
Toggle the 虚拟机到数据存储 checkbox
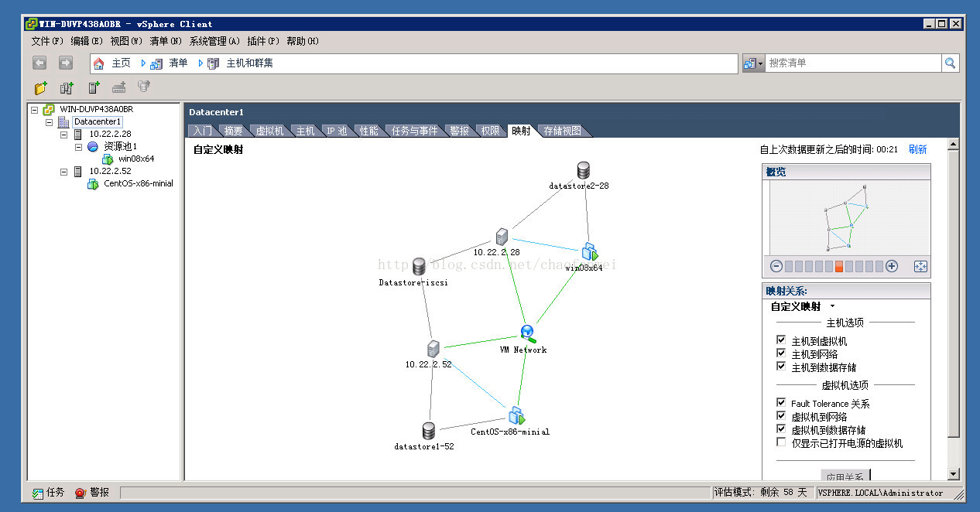pyautogui.click(x=781, y=429)
